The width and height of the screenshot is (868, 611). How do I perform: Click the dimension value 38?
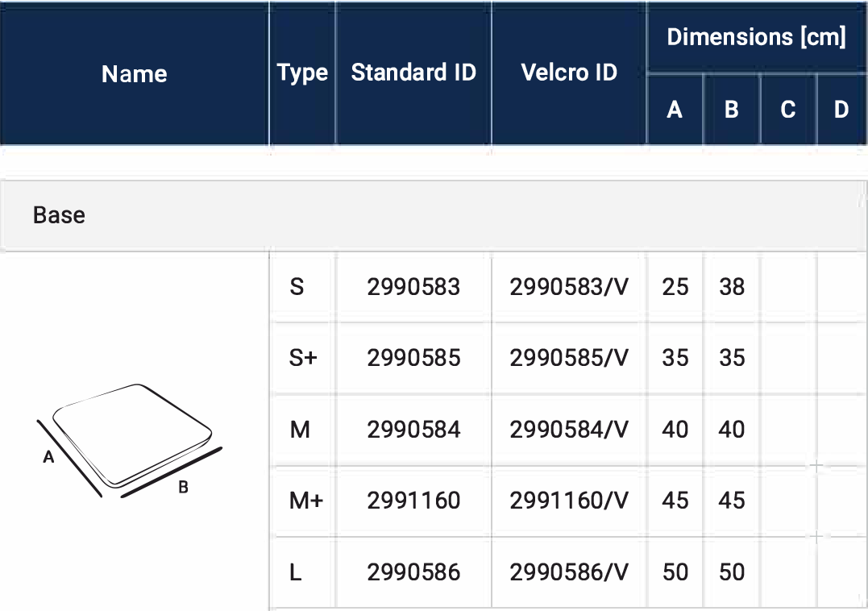732,287
